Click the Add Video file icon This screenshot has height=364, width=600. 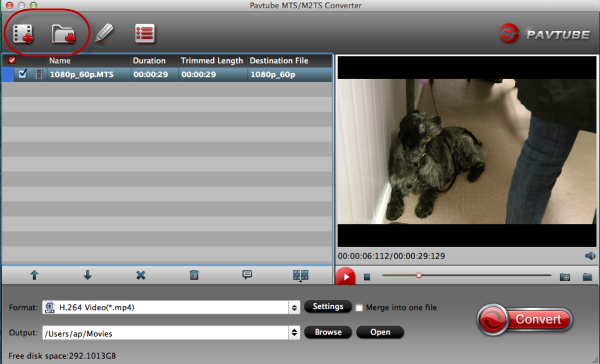coord(23,33)
